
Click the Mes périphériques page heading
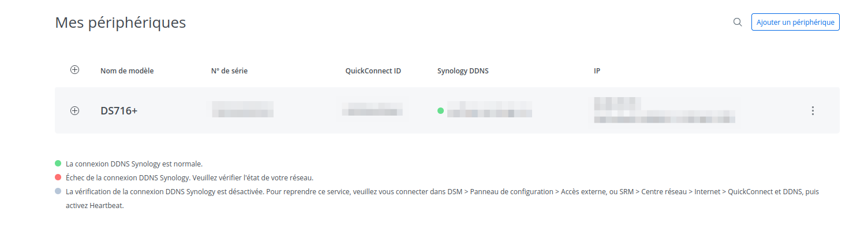tap(120, 23)
